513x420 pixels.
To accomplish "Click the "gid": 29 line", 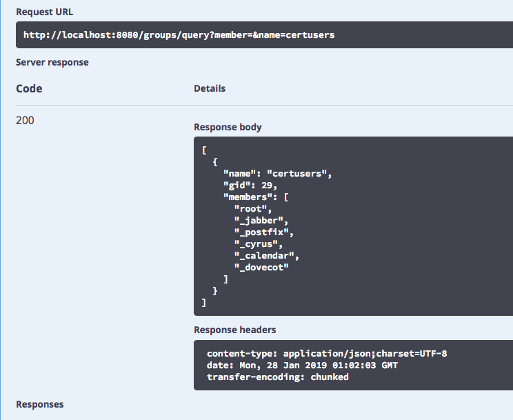I will tap(250, 186).
